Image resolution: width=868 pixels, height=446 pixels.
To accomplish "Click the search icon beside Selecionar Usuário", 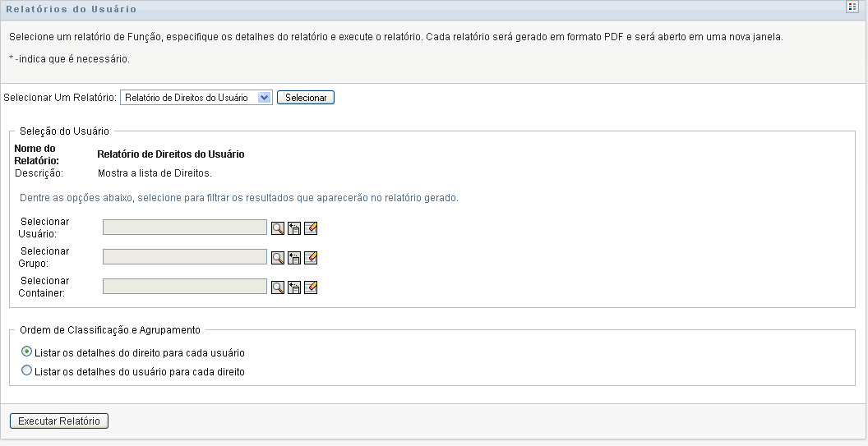I will [278, 228].
